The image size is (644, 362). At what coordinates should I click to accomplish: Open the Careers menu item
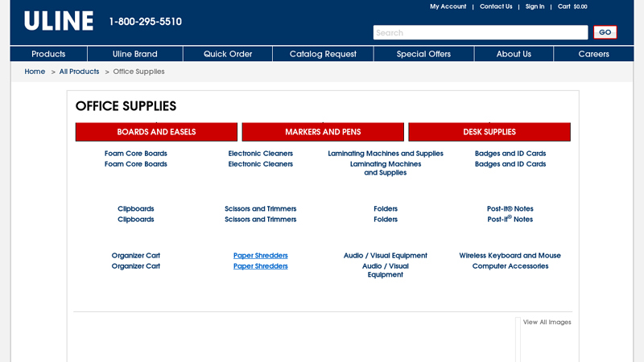[593, 54]
